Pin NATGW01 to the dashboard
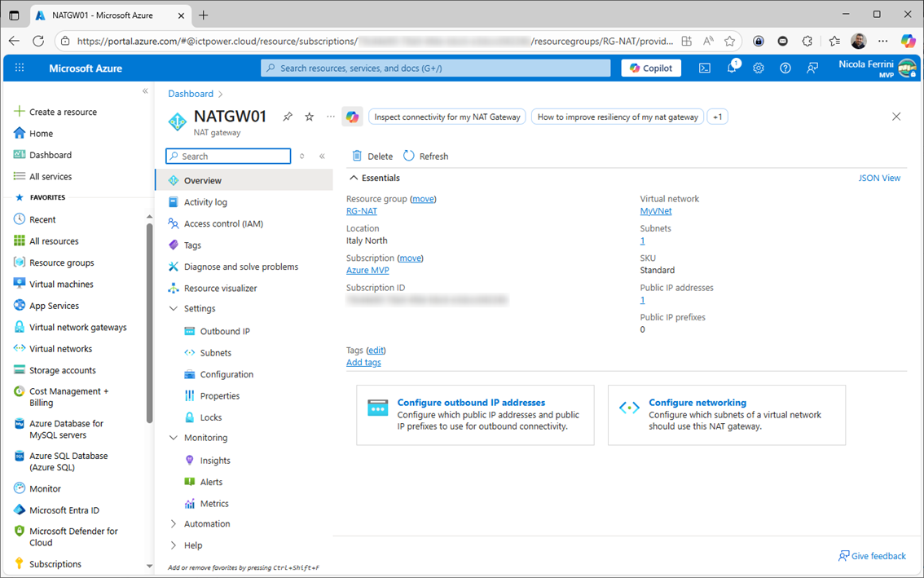Screen dimensions: 924x578 [x=288, y=117]
